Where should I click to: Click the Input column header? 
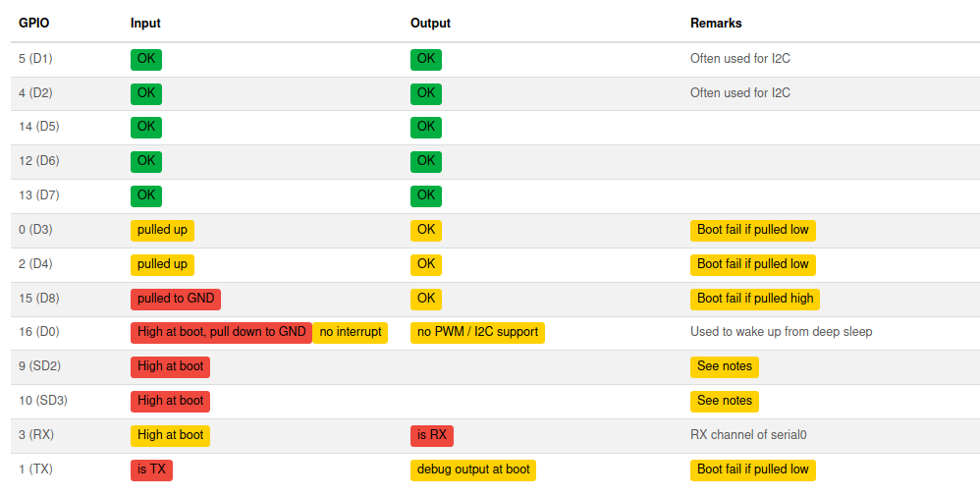[145, 23]
